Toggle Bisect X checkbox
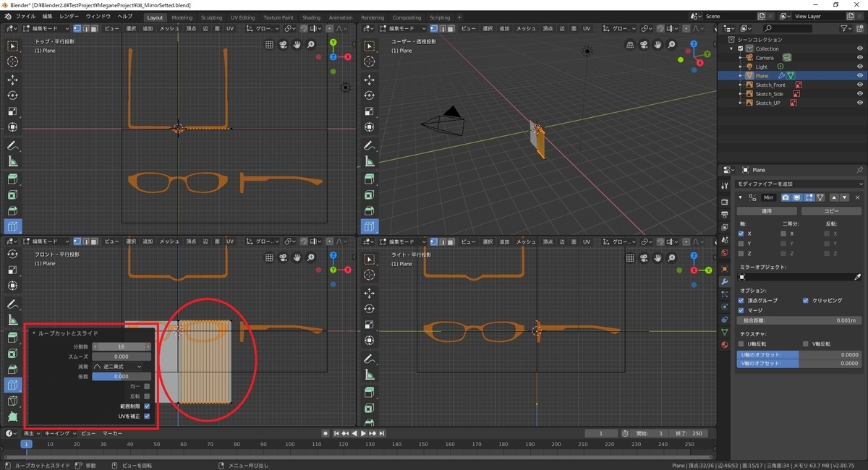This screenshot has height=470, width=868. click(784, 234)
